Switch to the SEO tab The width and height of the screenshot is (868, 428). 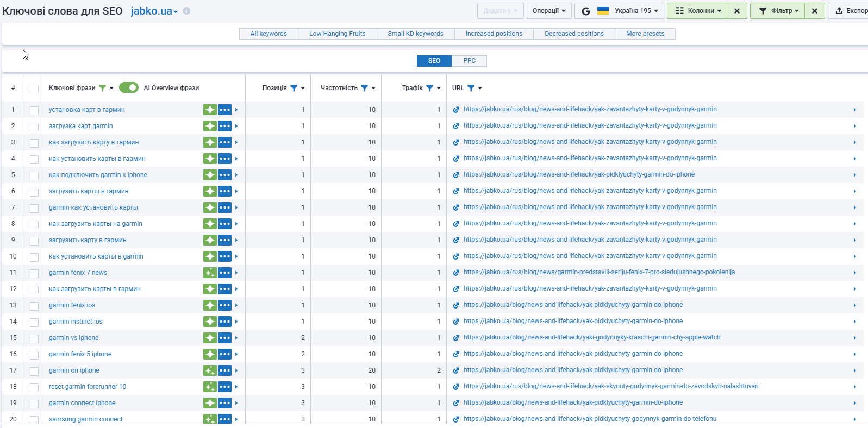[434, 61]
